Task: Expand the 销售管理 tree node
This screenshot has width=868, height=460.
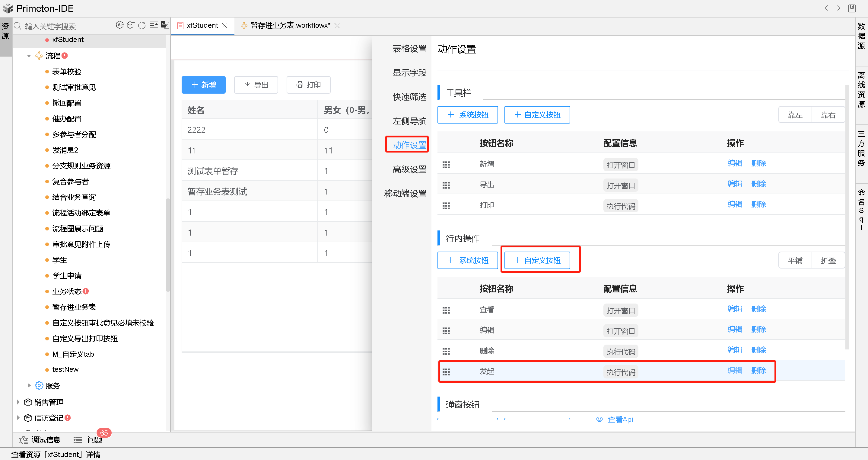Action: (x=18, y=402)
